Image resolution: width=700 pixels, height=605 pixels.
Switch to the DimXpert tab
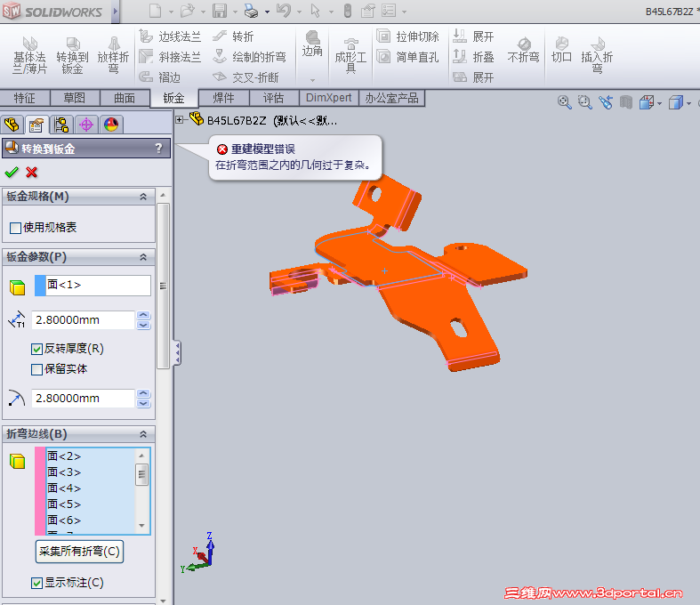pyautogui.click(x=328, y=98)
